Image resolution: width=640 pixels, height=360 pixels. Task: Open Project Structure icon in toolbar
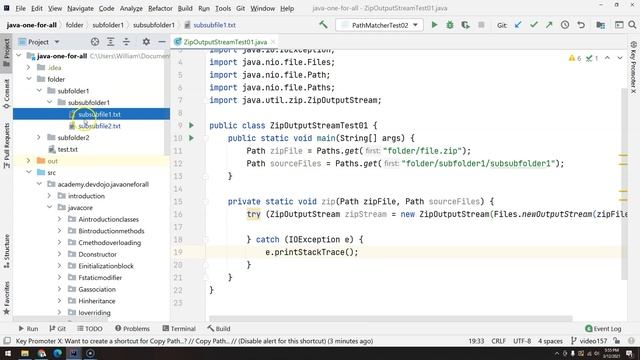(600, 25)
